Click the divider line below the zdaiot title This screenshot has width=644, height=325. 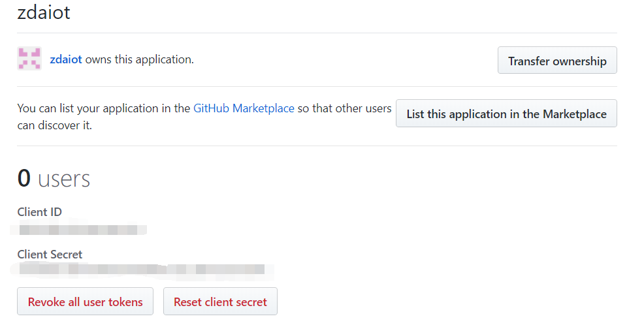317,33
